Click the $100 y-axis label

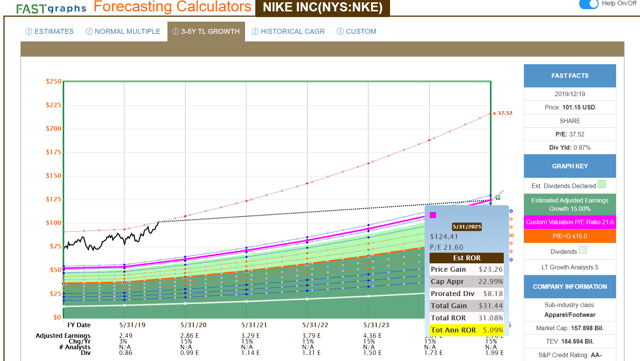click(x=53, y=223)
